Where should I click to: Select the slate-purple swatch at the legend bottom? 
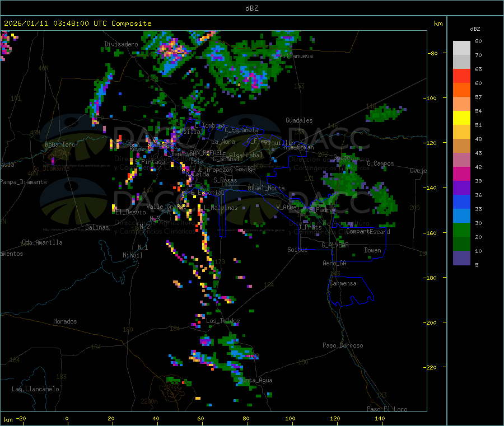pyautogui.click(x=461, y=258)
